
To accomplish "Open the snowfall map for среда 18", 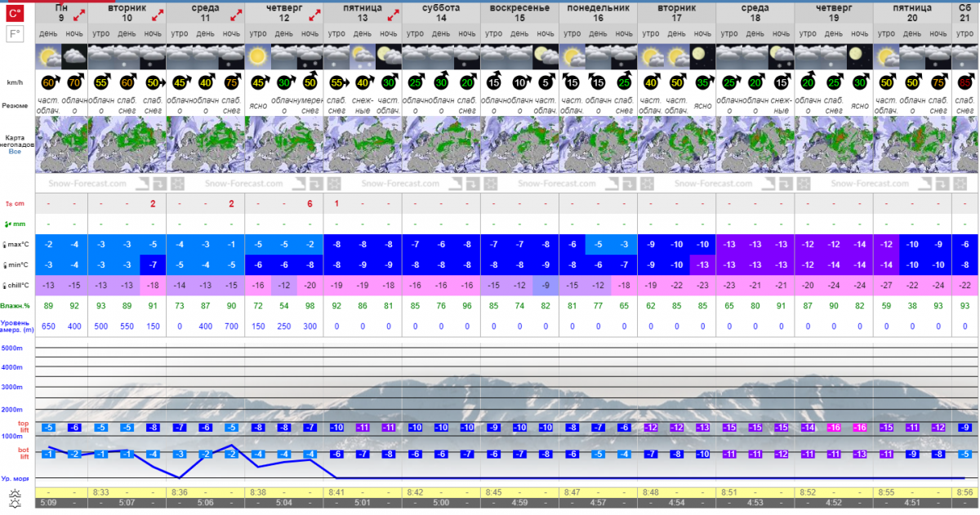I will pos(755,144).
